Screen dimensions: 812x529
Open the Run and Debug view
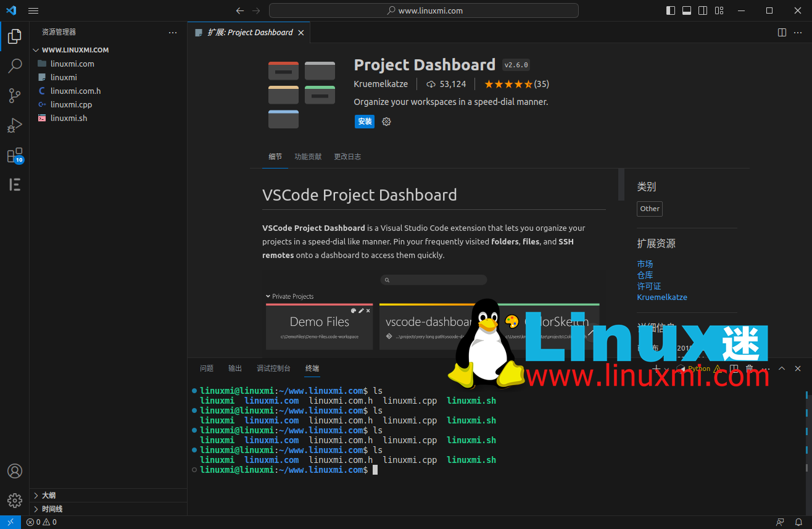(15, 125)
